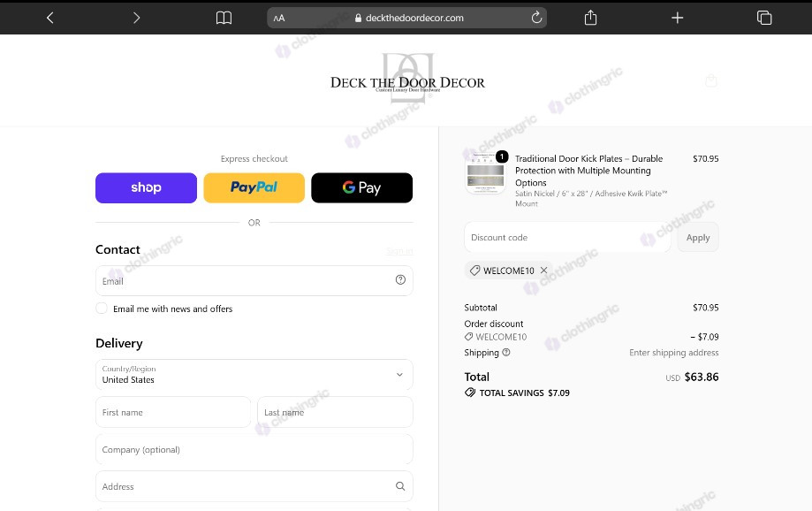The height and width of the screenshot is (511, 812).
Task: Expand the Country/Region dropdown
Action: click(x=254, y=374)
